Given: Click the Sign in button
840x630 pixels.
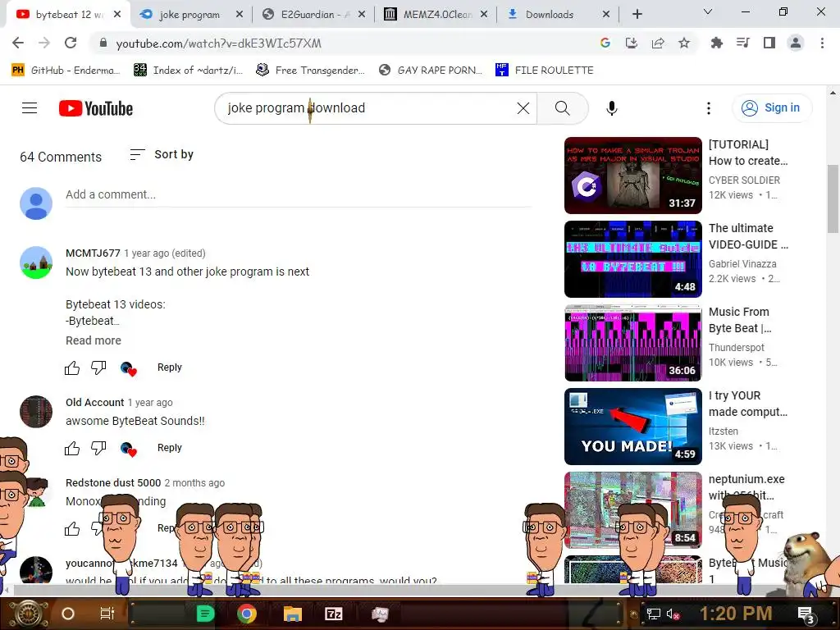Looking at the screenshot, I should coord(772,107).
